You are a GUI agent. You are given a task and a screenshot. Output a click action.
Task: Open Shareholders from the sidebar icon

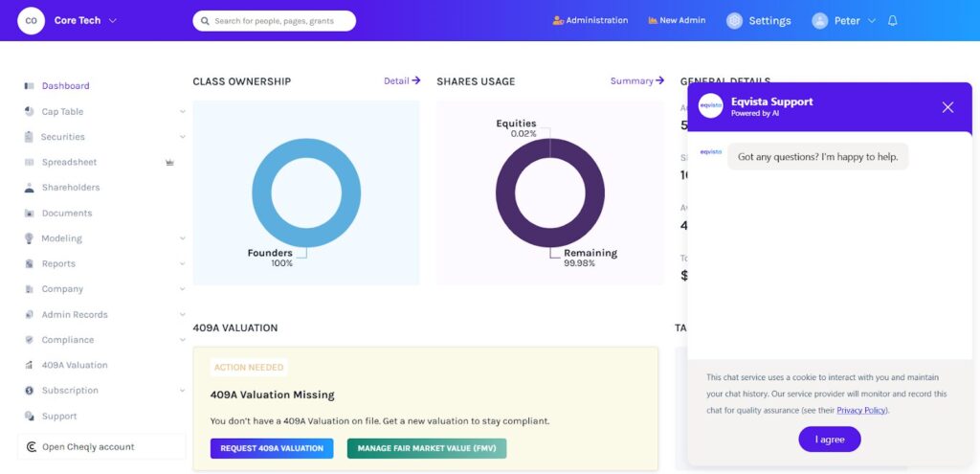30,188
